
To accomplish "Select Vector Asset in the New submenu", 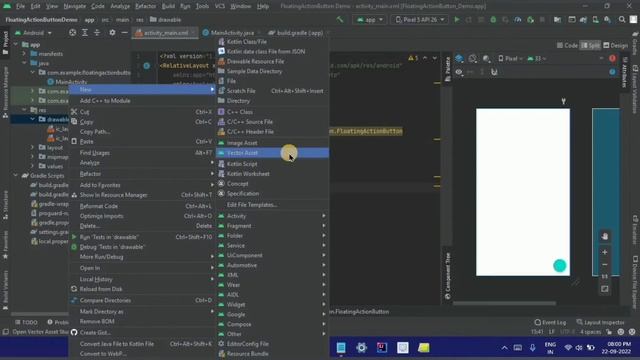I will pyautogui.click(x=272, y=153).
